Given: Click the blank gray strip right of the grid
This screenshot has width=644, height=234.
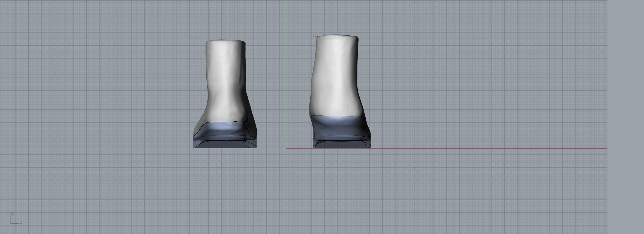Looking at the screenshot, I should point(626,117).
